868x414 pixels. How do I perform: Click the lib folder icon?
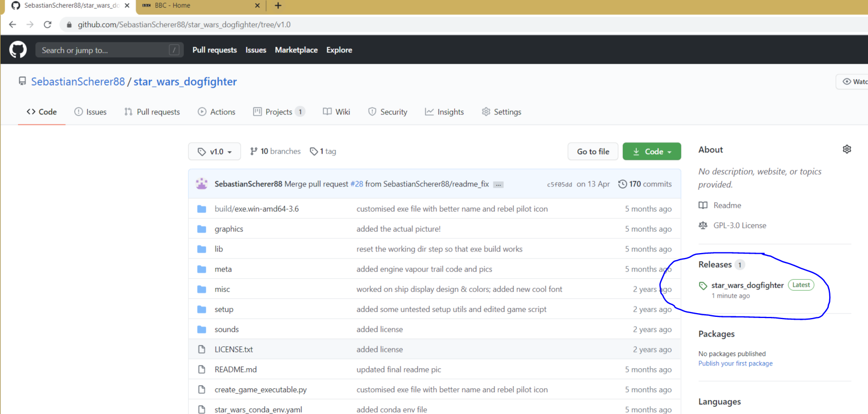click(202, 249)
